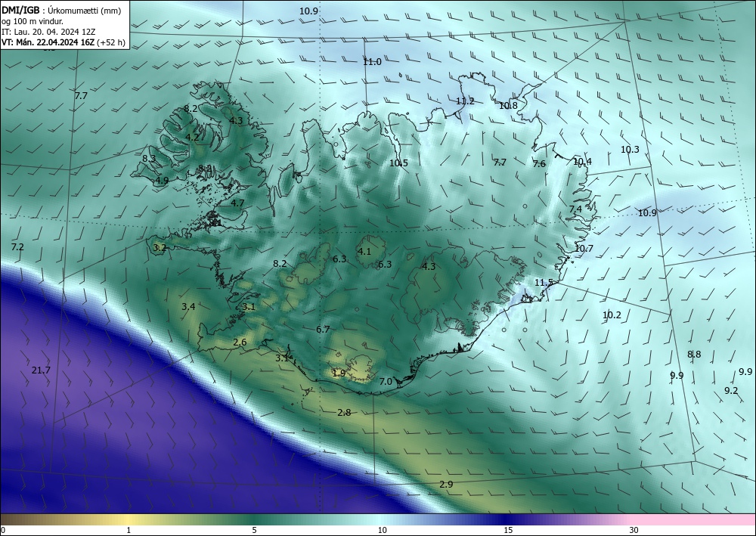
Task: Click the 10.7 value on the map
Action: 584,249
